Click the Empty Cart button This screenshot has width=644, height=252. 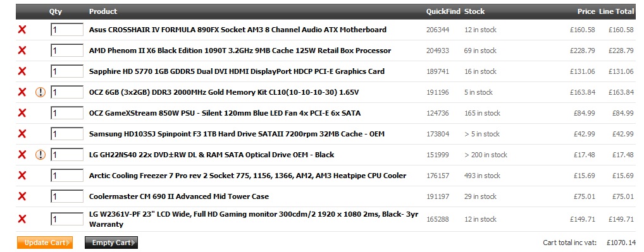[x=111, y=243]
